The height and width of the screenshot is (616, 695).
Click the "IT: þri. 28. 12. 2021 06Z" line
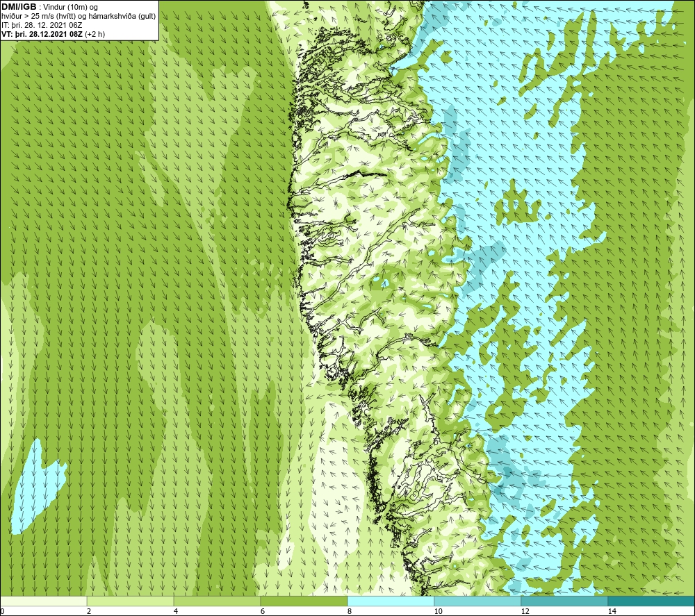(42, 25)
